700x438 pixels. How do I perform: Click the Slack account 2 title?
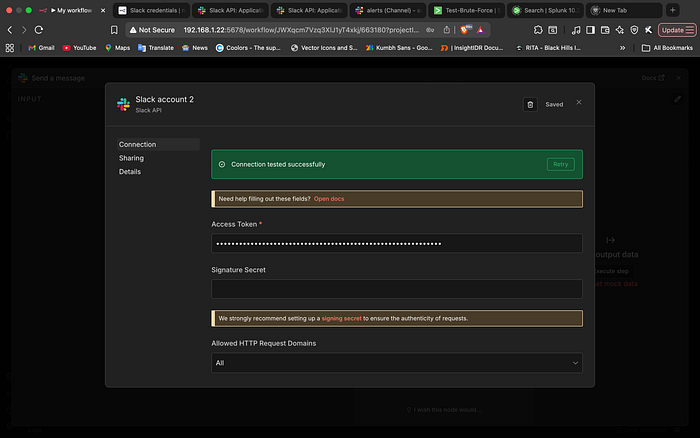point(165,99)
